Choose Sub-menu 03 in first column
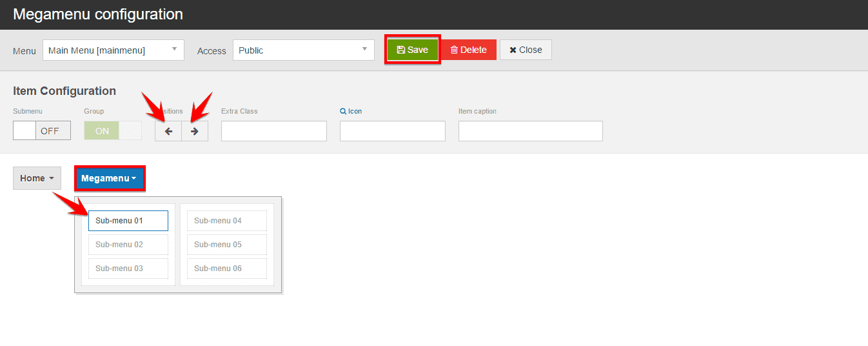This screenshot has height=346, width=868. (x=128, y=269)
